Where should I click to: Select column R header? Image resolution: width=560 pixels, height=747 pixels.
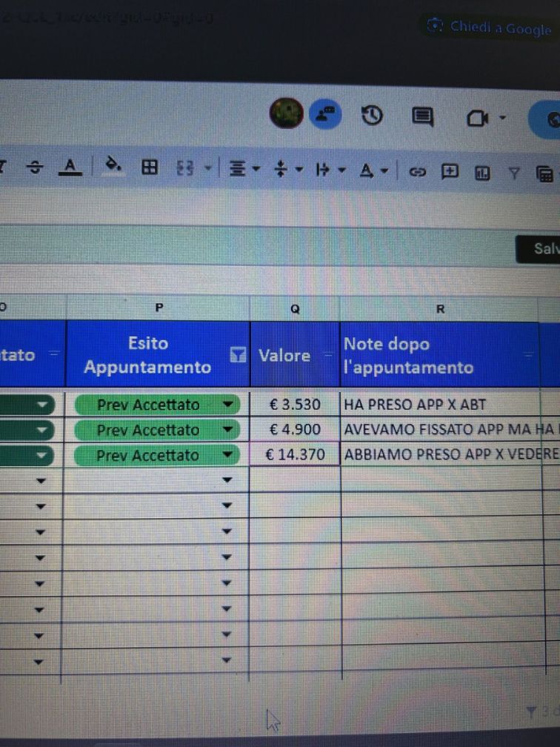point(440,310)
